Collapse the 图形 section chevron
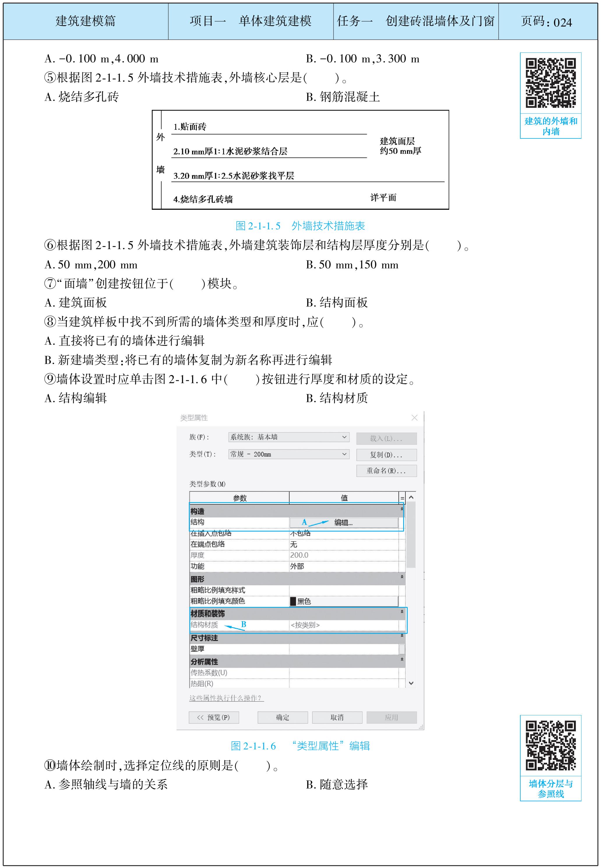The width and height of the screenshot is (601, 868). coord(402,577)
